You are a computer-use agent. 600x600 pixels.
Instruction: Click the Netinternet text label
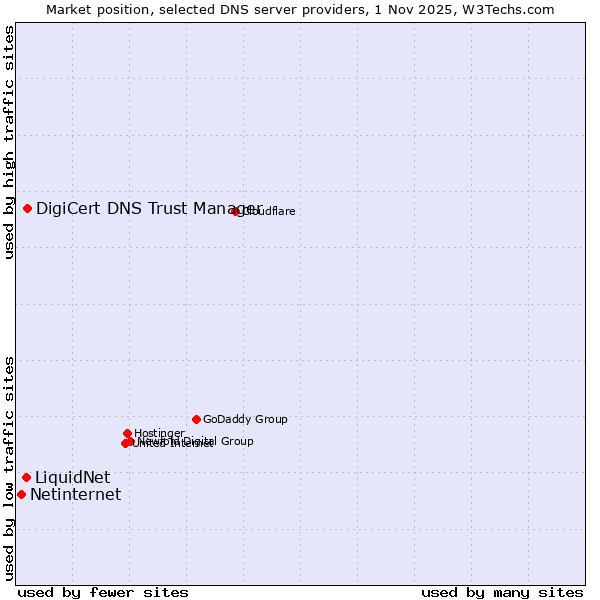pyautogui.click(x=75, y=495)
